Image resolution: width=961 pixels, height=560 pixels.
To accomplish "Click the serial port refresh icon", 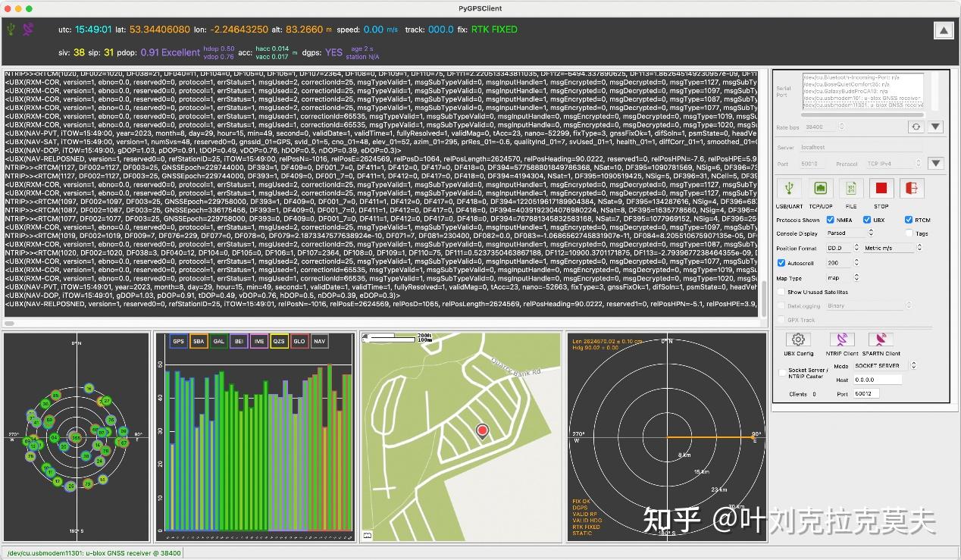I will [x=916, y=127].
